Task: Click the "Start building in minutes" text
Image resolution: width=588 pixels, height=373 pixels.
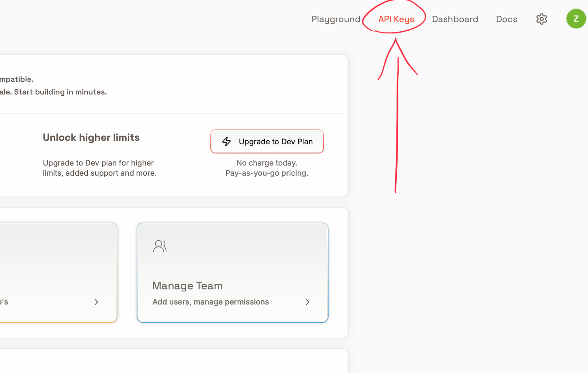Action: [x=60, y=92]
